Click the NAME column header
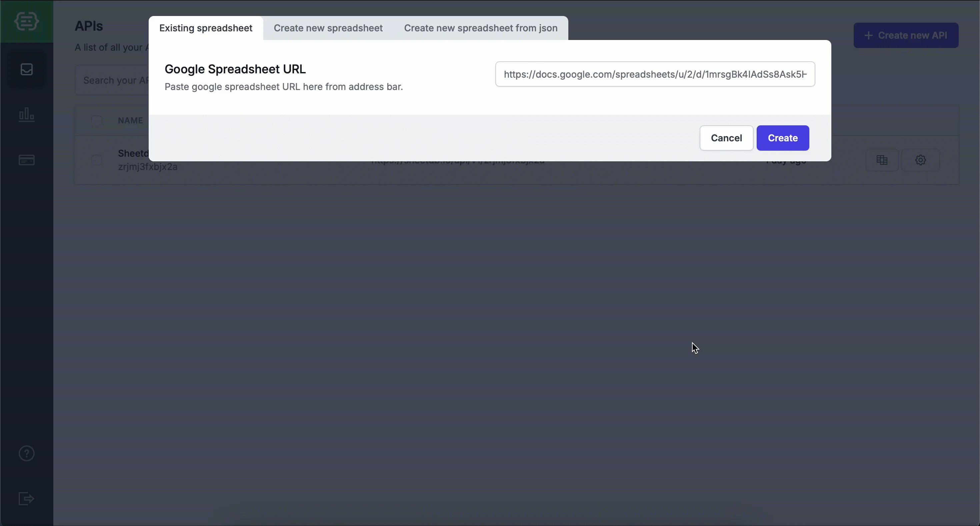Viewport: 980px width, 526px height. tap(130, 121)
